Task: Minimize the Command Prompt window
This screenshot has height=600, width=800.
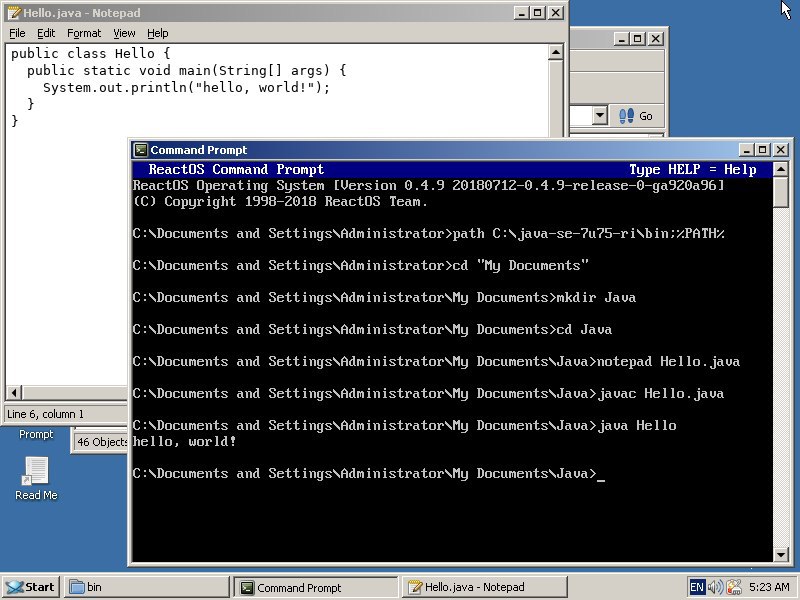Action: coord(746,149)
